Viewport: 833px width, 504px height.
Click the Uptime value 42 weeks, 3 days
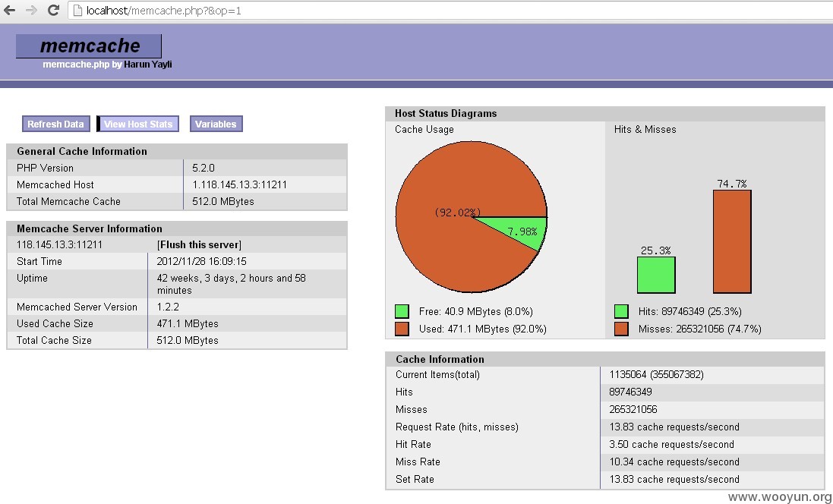(231, 284)
